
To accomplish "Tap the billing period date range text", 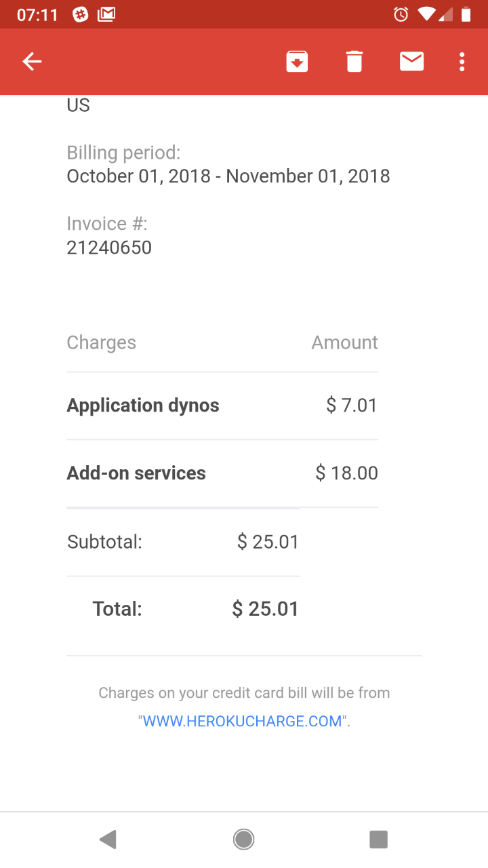I will point(228,176).
